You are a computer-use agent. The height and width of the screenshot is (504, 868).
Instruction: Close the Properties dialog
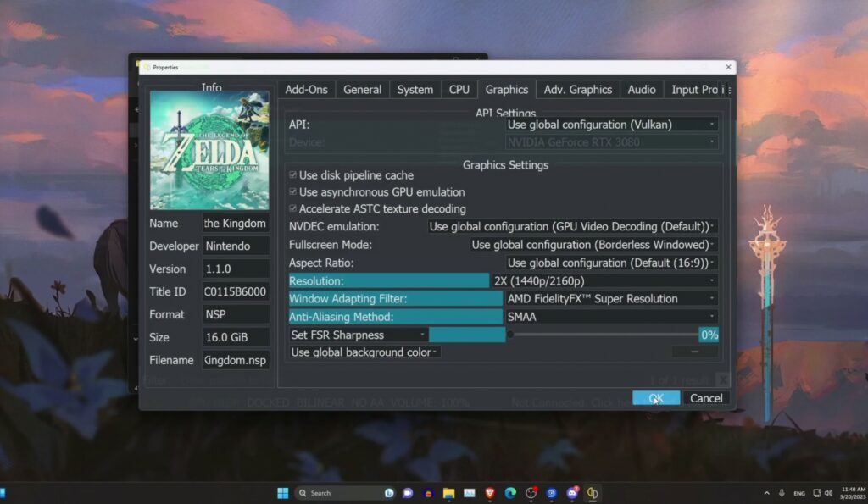coord(728,67)
